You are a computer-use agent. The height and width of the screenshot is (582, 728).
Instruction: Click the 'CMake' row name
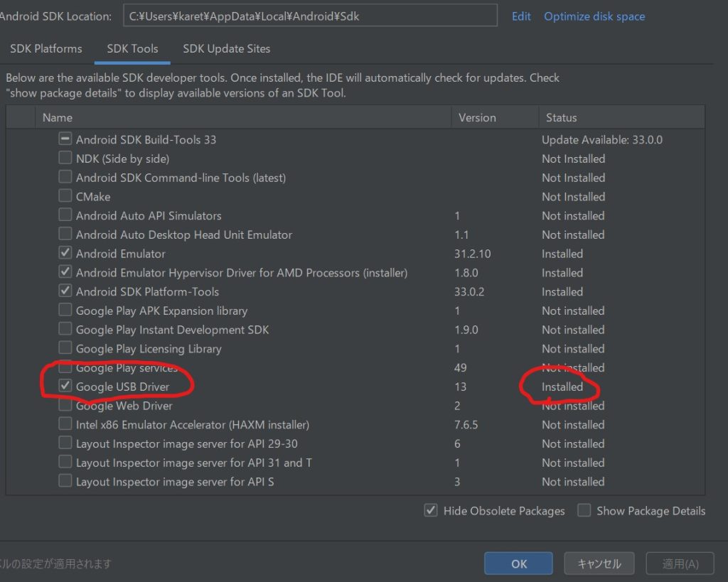pos(93,197)
